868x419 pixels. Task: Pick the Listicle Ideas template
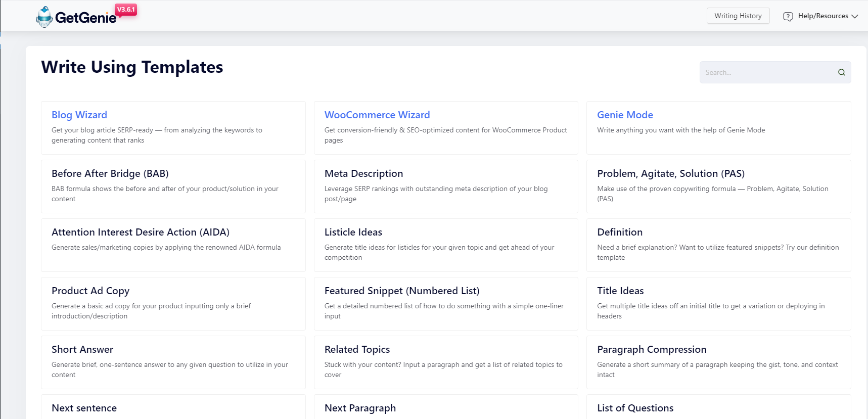[446, 245]
